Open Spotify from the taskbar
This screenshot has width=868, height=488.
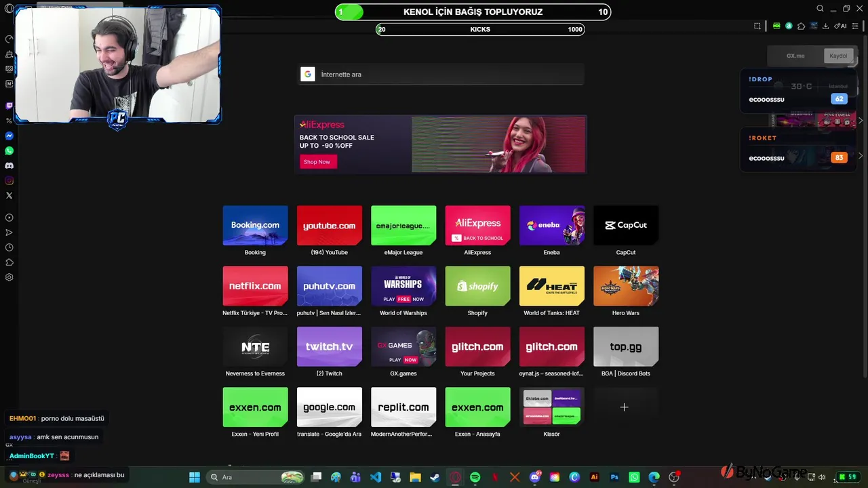click(x=475, y=477)
